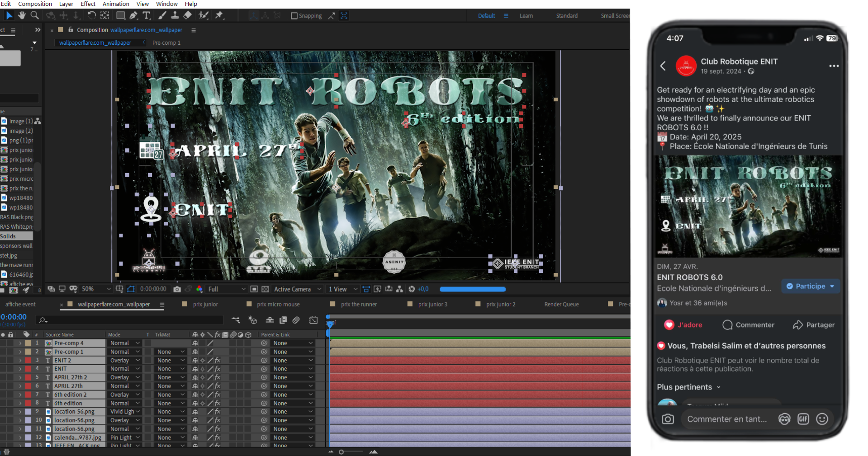Select the Selection arrow tool
The height and width of the screenshot is (456, 868).
(x=9, y=15)
